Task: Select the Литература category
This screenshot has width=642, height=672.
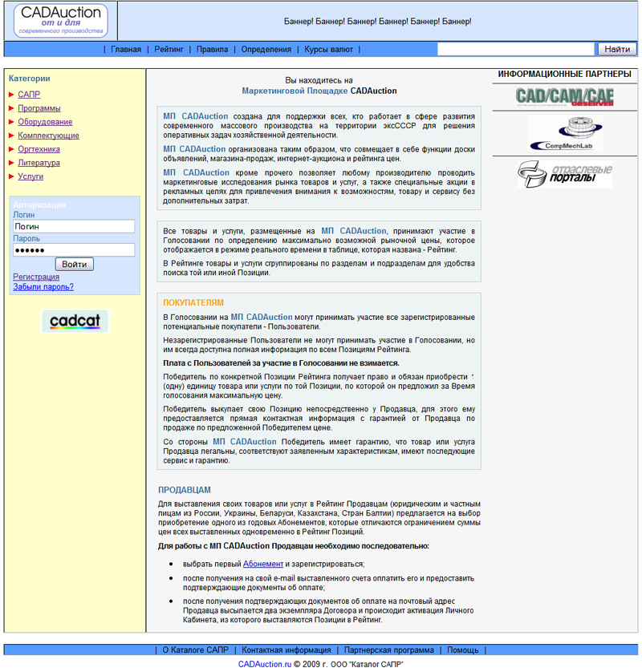Action: (39, 163)
